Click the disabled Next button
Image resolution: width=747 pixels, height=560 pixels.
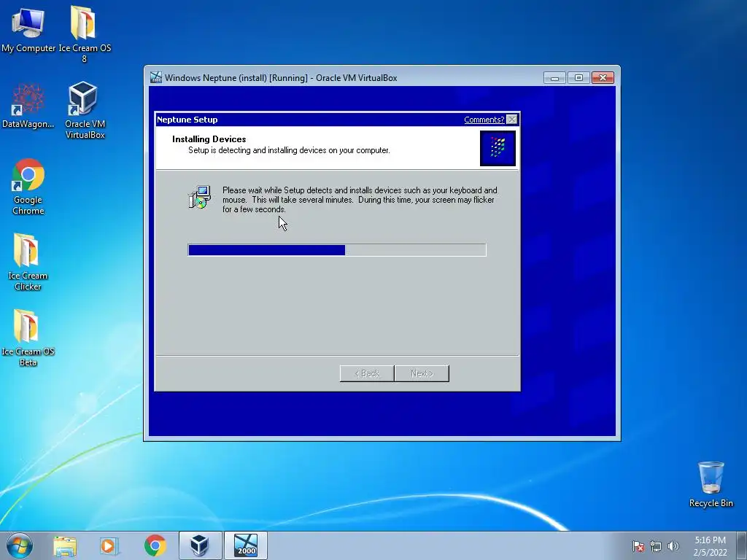click(x=422, y=373)
